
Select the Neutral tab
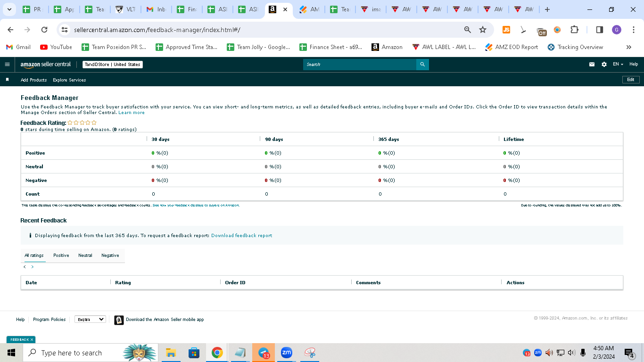coord(85,255)
